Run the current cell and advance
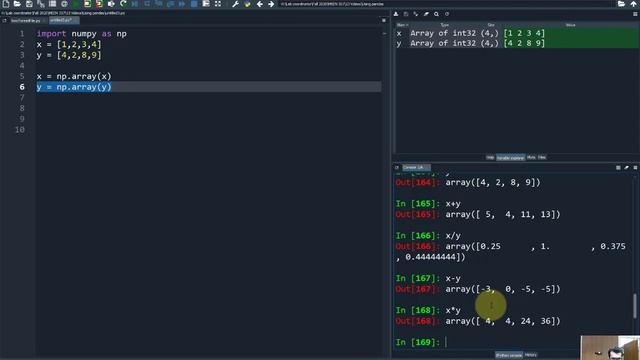The width and height of the screenshot is (640, 360). pos(99,4)
